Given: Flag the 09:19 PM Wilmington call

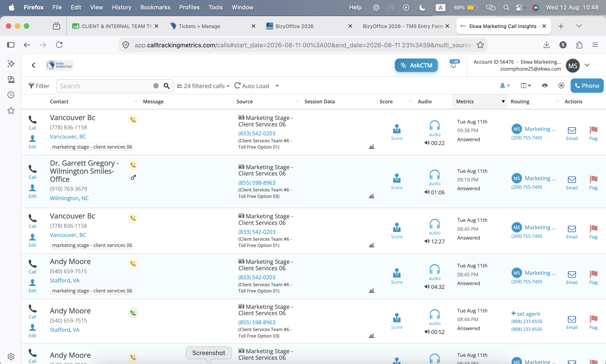Looking at the screenshot, I should (x=593, y=183).
